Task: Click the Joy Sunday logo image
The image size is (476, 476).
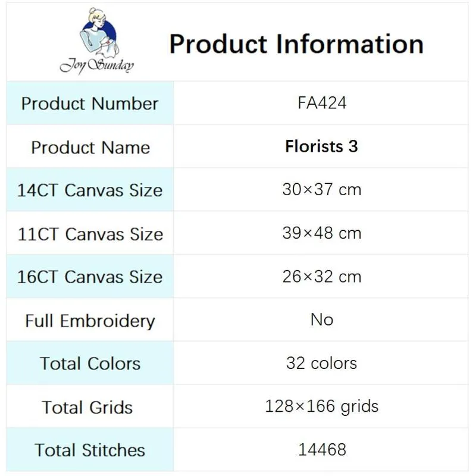Action: 97,41
